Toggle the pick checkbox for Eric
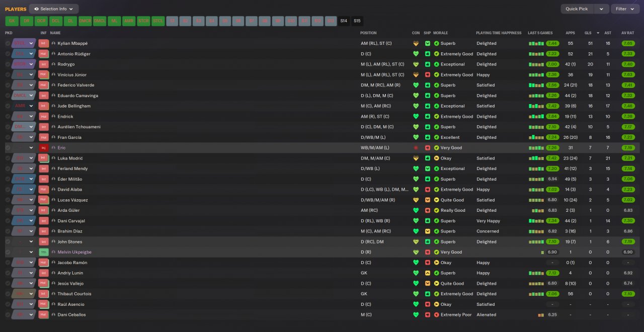The height and width of the screenshot is (332, 644). 8,148
